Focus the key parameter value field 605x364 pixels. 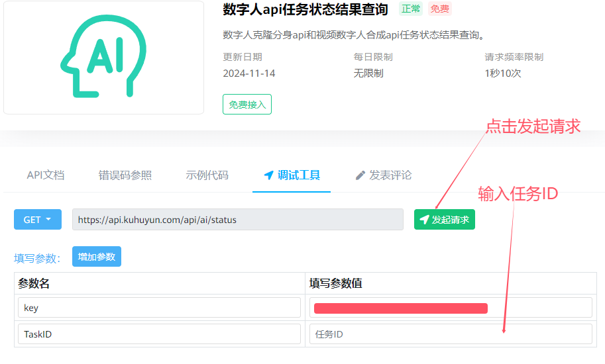[x=450, y=308]
